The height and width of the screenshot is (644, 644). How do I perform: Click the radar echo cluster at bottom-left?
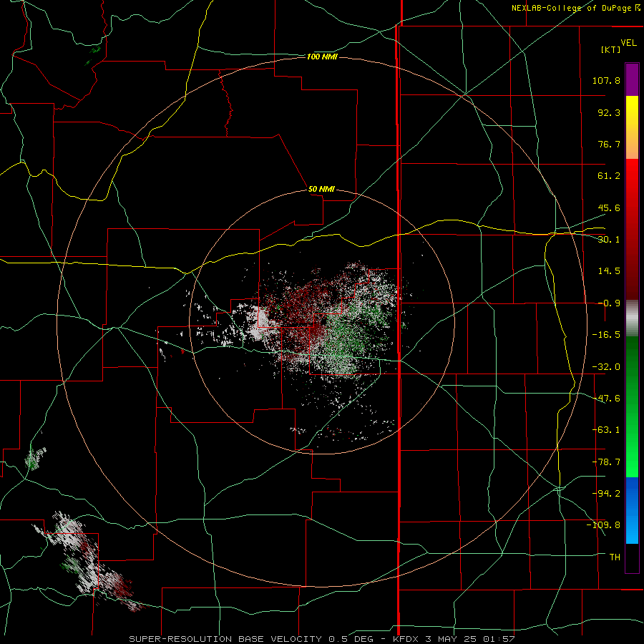(88, 560)
